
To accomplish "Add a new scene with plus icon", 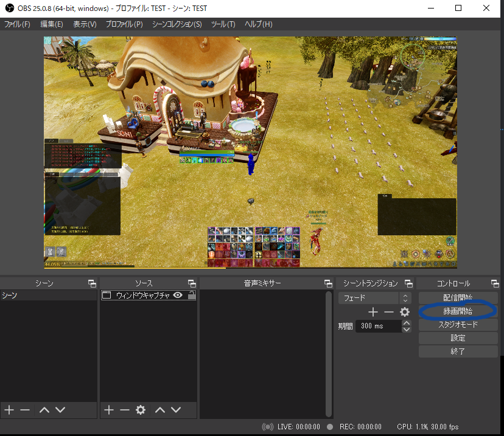I will coord(9,410).
